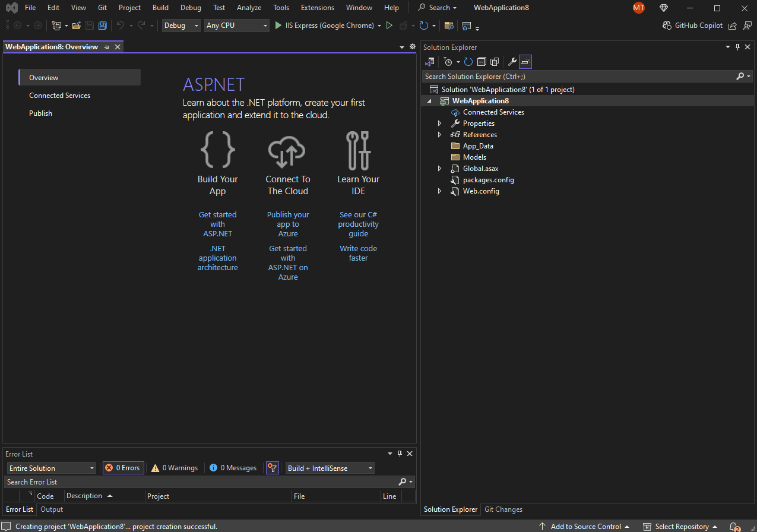Toggle auto-hide pin of Solution Explorer
Image resolution: width=757 pixels, height=532 pixels.
point(738,47)
